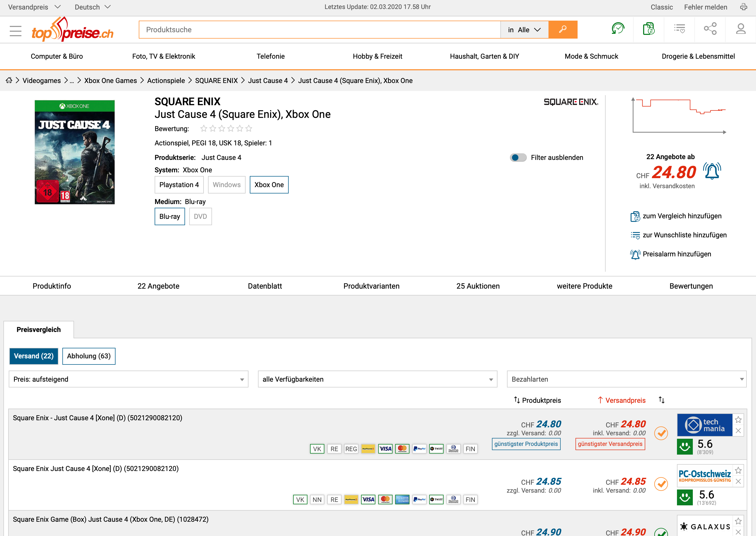The image size is (756, 536).
Task: Click the print icon in the header
Action: point(744,7)
